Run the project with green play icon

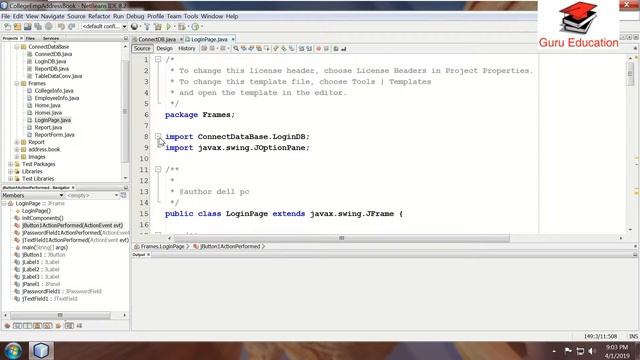pos(169,27)
